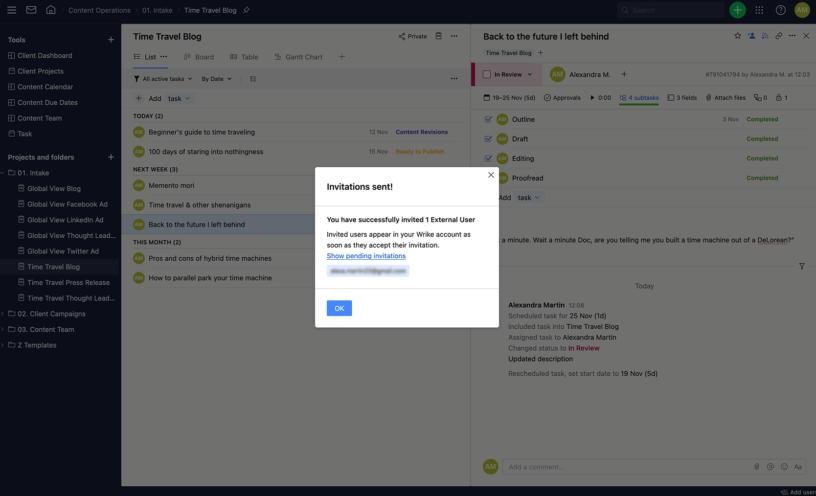The image size is (816, 496).
Task: Open the help question mark icon
Action: pyautogui.click(x=780, y=10)
